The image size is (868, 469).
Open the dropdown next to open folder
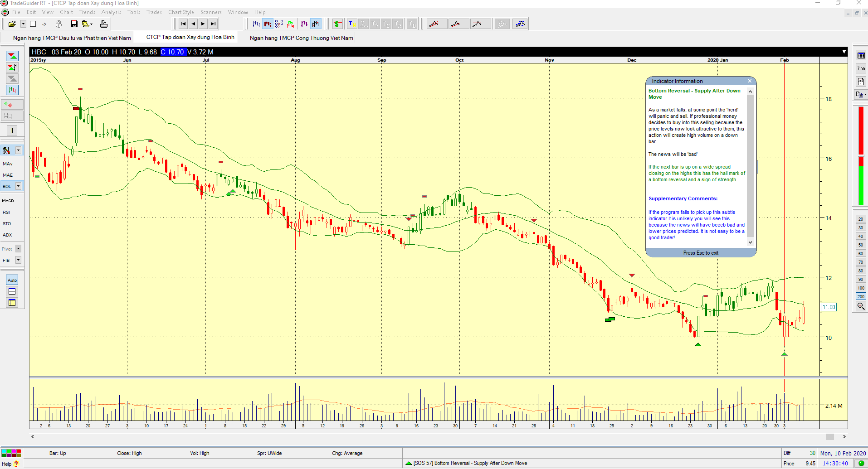pyautogui.click(x=23, y=24)
